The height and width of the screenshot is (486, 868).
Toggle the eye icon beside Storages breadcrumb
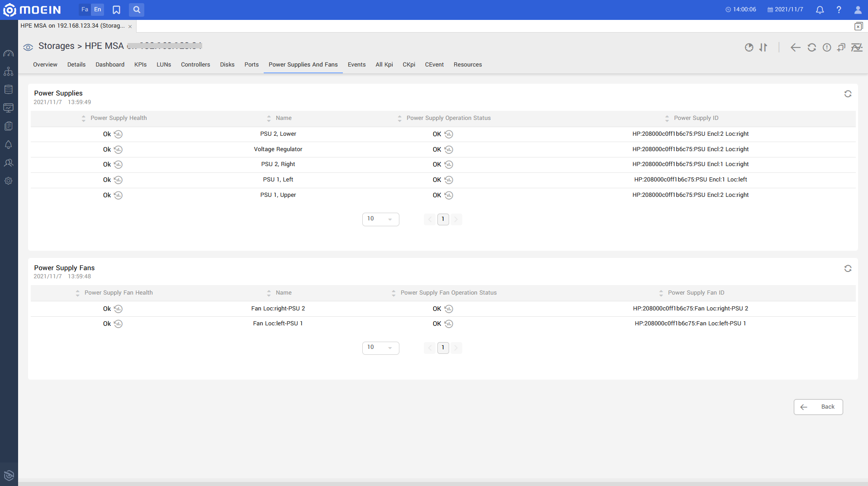pos(28,48)
